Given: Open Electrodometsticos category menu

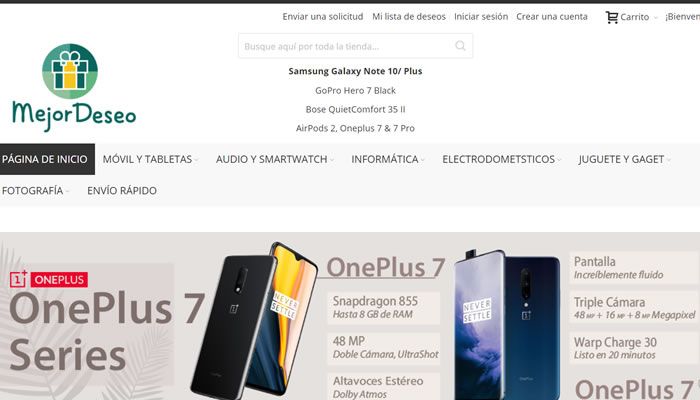Looking at the screenshot, I should click(501, 159).
